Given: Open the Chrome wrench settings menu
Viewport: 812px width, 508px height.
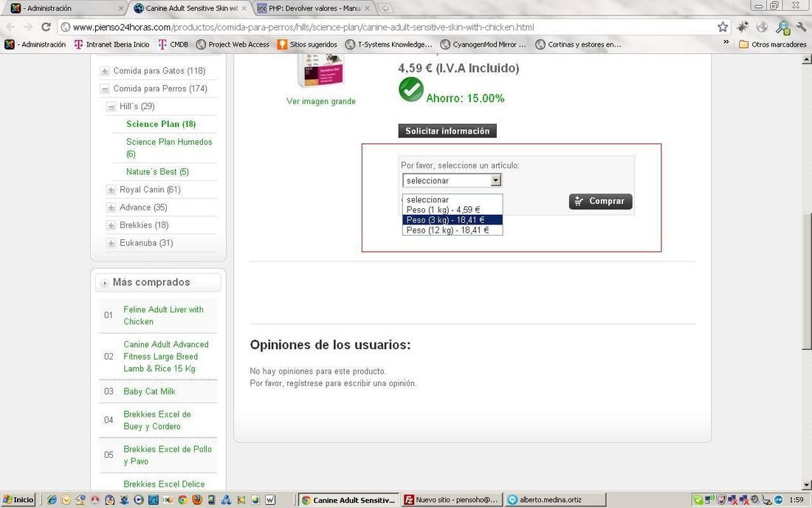Looking at the screenshot, I should (802, 27).
